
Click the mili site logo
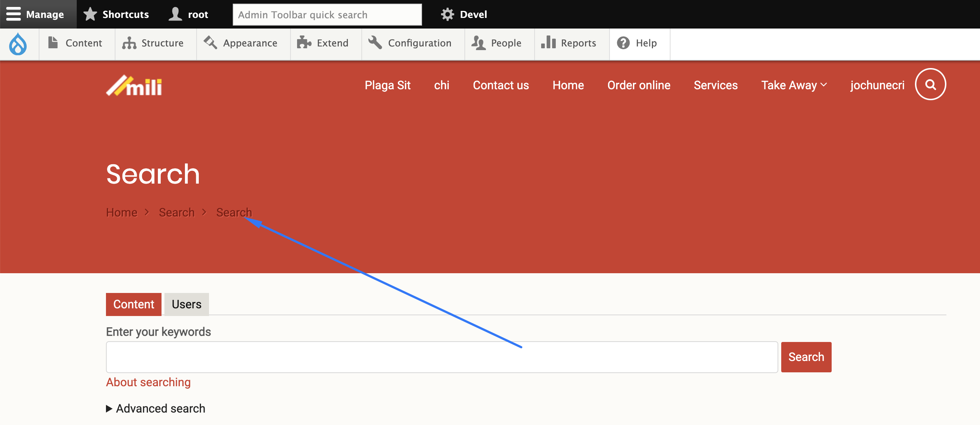point(134,85)
